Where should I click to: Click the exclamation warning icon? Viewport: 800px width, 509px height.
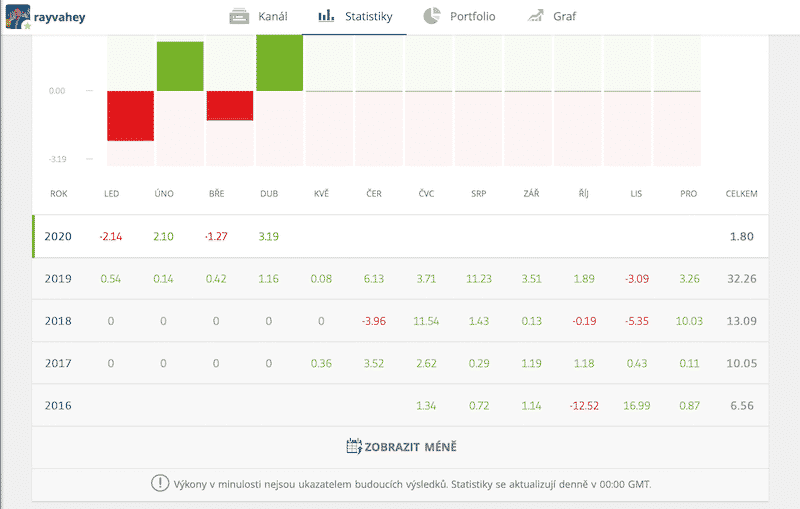click(160, 483)
